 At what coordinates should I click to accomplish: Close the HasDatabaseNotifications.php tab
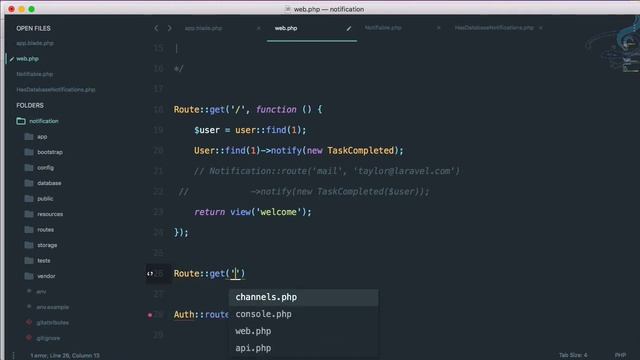click(541, 28)
